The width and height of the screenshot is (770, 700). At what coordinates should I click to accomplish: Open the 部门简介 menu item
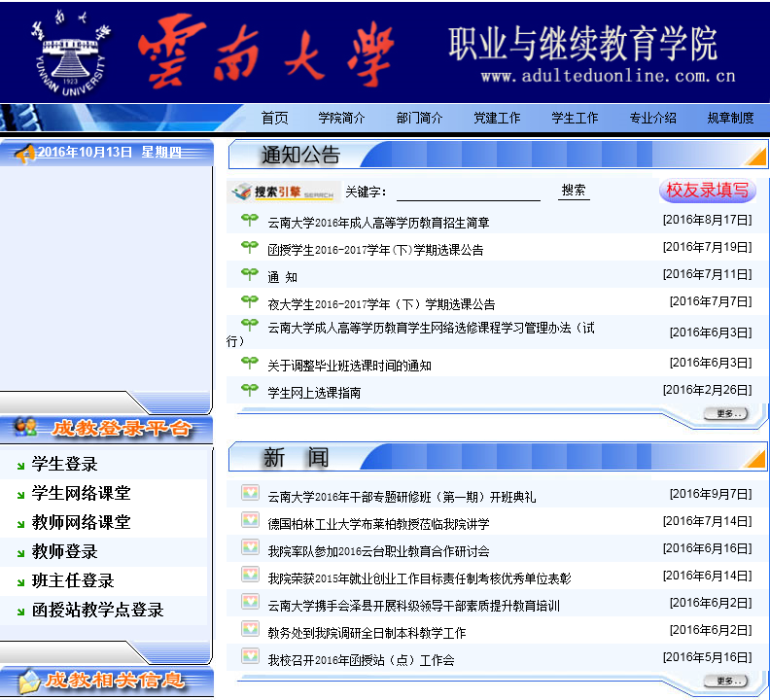pos(419,118)
